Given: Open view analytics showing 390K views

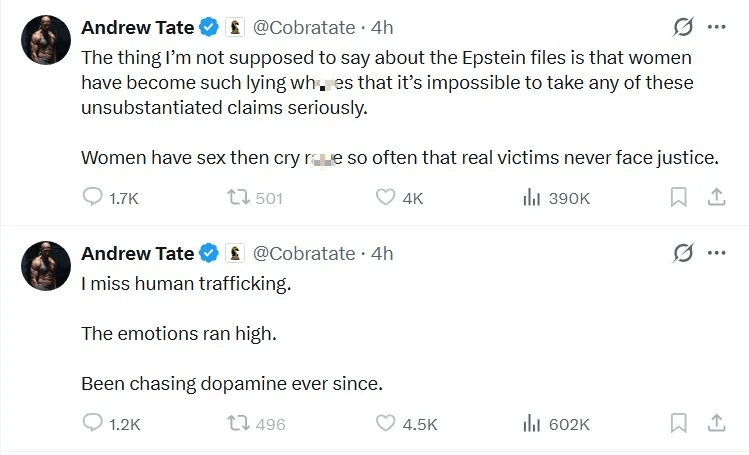Looking at the screenshot, I should click(x=532, y=198).
